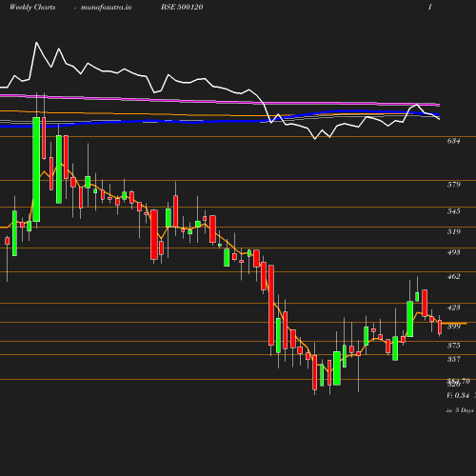The height and width of the screenshot is (476, 476).
Task: Click the 'BSE 509120' ticker label
Action: point(182,8)
